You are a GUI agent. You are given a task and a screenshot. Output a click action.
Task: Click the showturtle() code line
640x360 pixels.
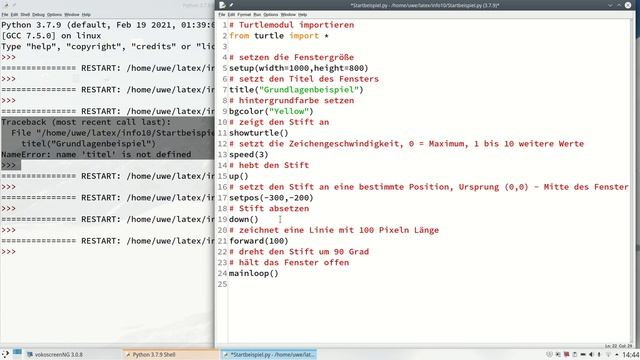259,133
